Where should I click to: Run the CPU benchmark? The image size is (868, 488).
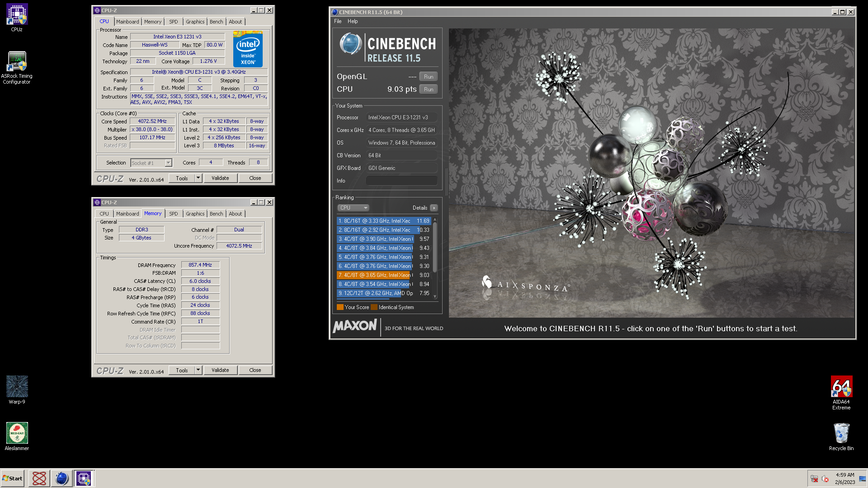tap(429, 89)
